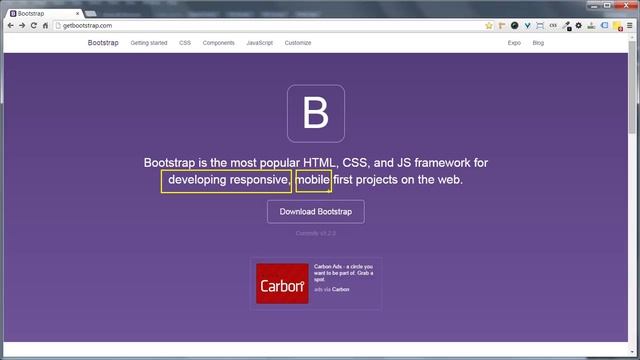
Task: Go to the Customize nav item
Action: 298,43
